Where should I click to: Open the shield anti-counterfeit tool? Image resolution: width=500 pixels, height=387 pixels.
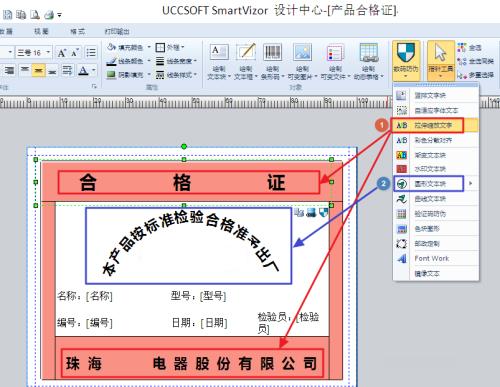click(406, 61)
